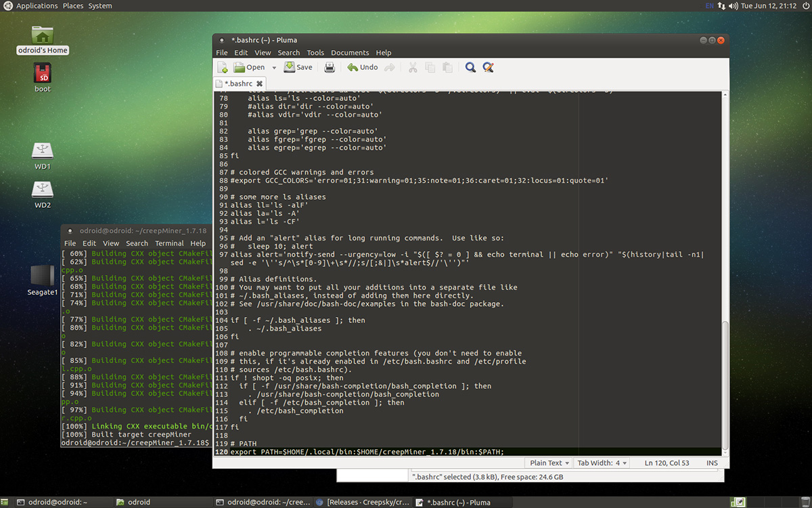The width and height of the screenshot is (812, 508).
Task: Click the EN keyboard layout indicator
Action: tap(709, 6)
